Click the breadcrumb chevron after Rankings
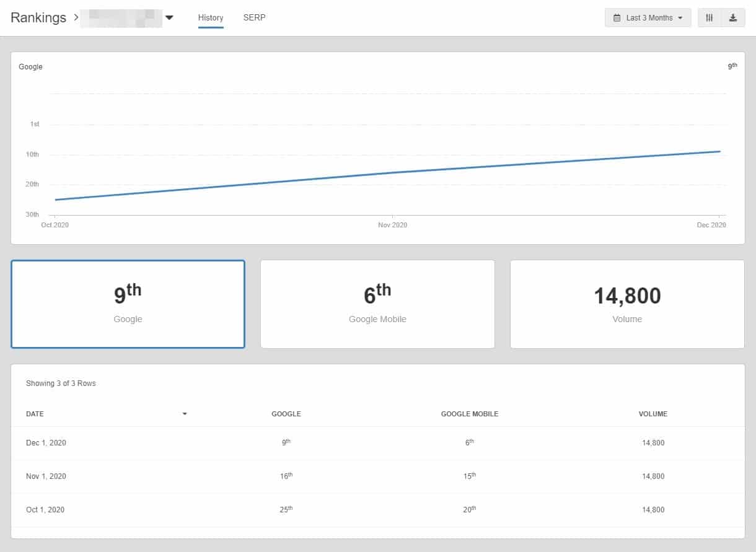The width and height of the screenshot is (756, 552). (76, 17)
